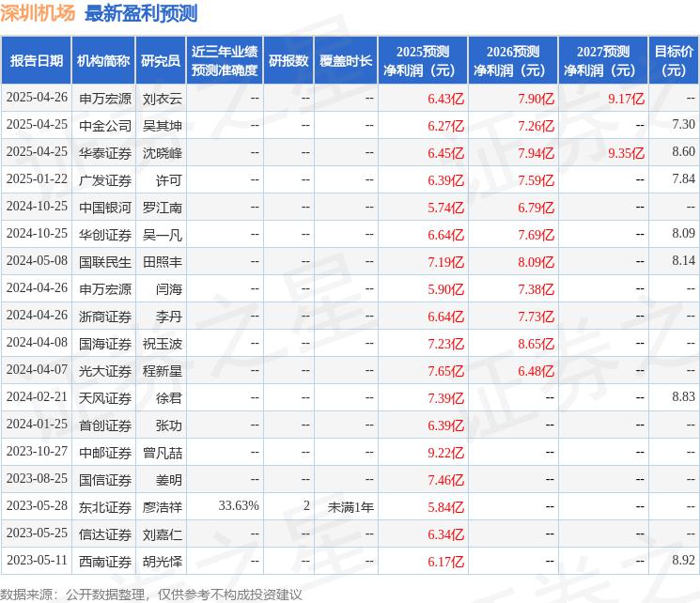Click the 覆盖时长 column header
This screenshot has height=603, width=700.
(x=346, y=61)
